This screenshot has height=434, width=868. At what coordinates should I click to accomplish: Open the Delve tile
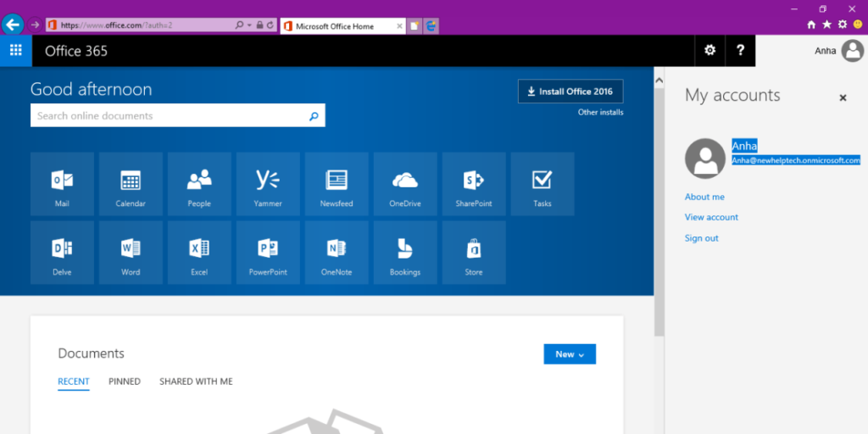coord(62,253)
